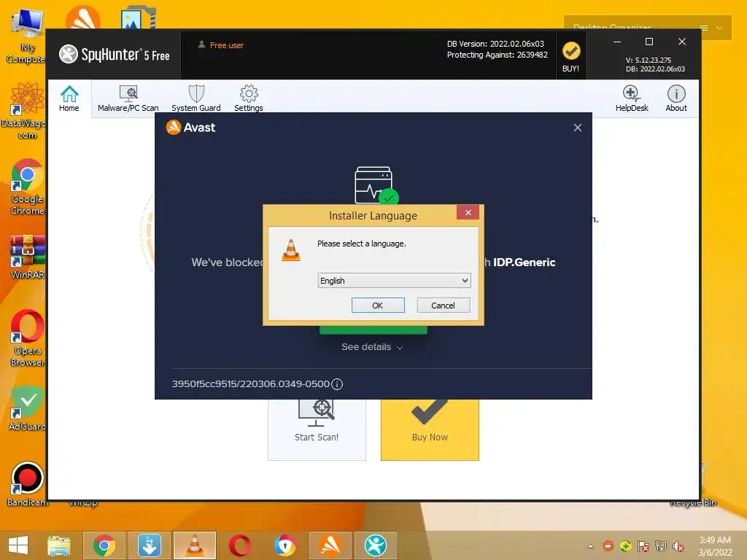Screen dimensions: 747x560
Task: Click the BUY! checkmark icon
Action: point(570,51)
